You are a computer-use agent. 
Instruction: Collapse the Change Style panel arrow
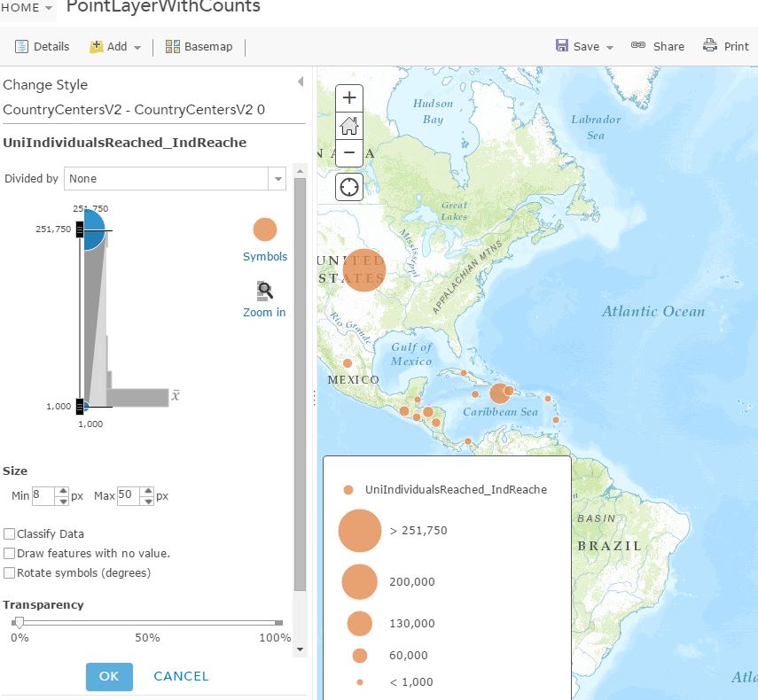[301, 82]
